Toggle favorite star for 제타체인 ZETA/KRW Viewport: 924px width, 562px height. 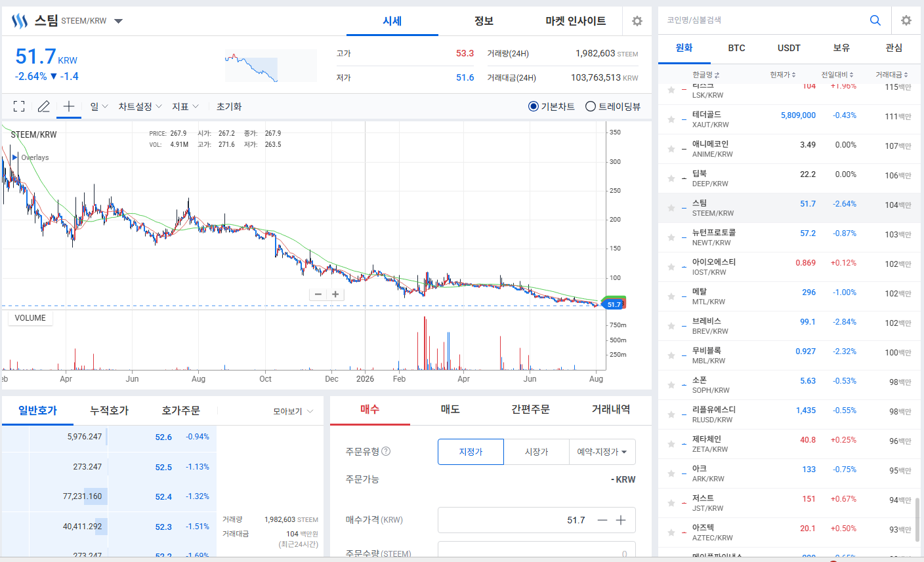point(671,444)
